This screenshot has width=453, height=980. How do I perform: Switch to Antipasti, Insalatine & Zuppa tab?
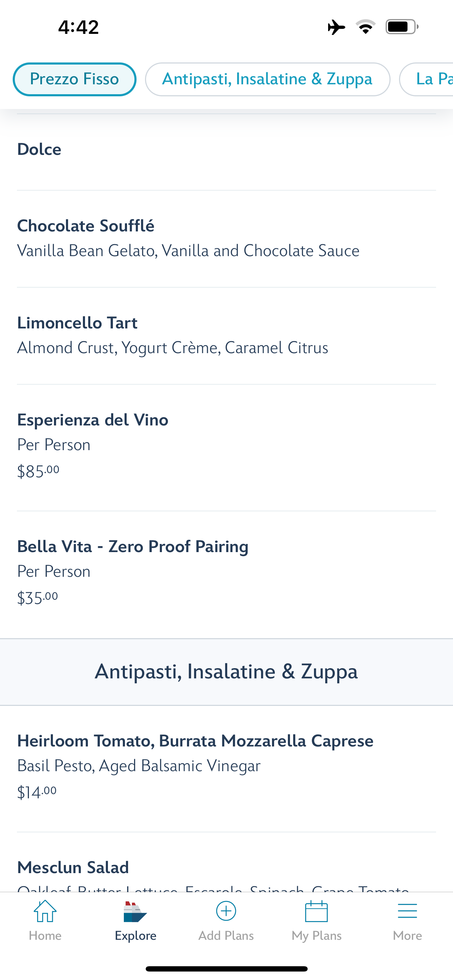267,79
